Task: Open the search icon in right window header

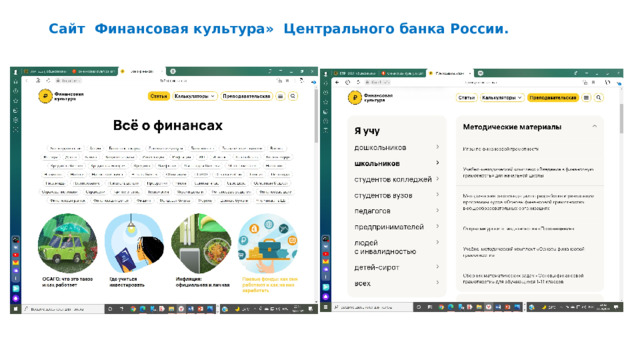Action: tap(598, 98)
